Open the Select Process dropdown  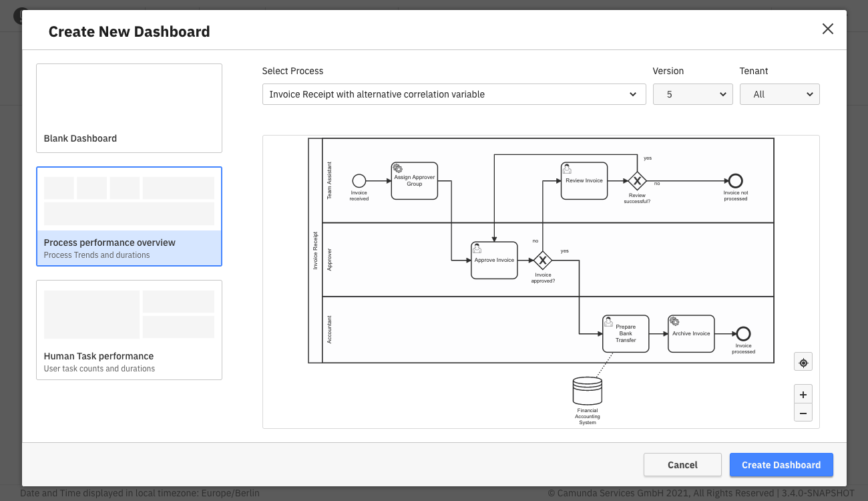(453, 94)
